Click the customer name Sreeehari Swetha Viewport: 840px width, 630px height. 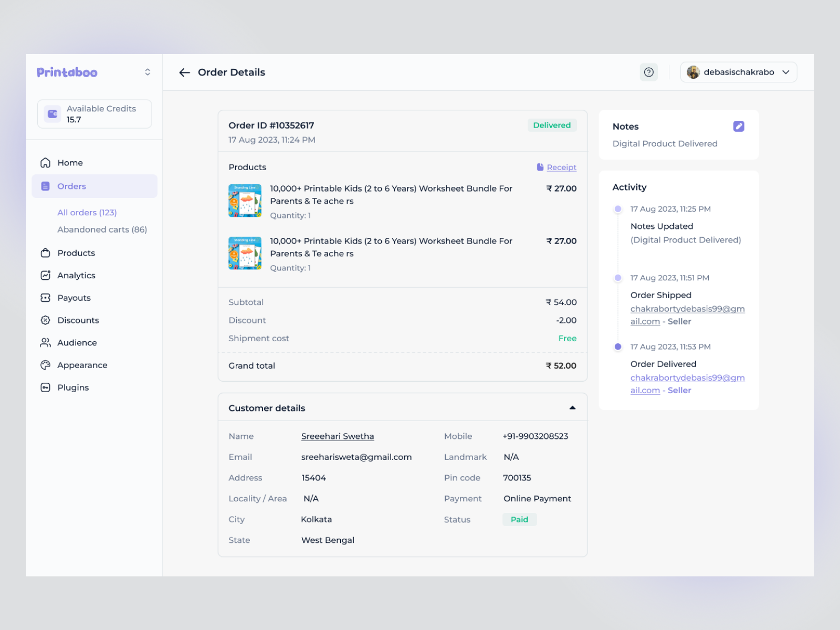tap(337, 436)
